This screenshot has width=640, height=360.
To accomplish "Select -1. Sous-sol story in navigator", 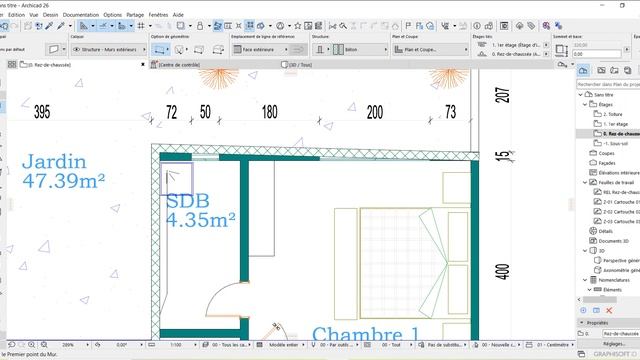I will (x=616, y=144).
